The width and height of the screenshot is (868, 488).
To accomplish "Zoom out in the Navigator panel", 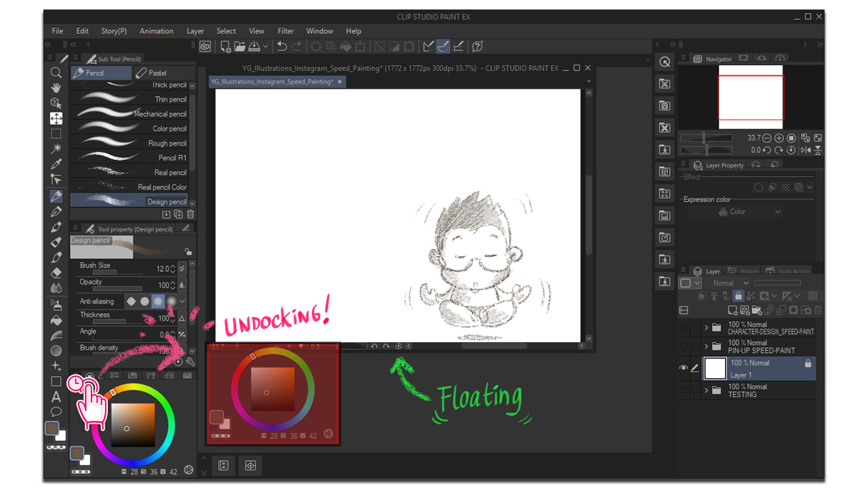I will coord(767,138).
